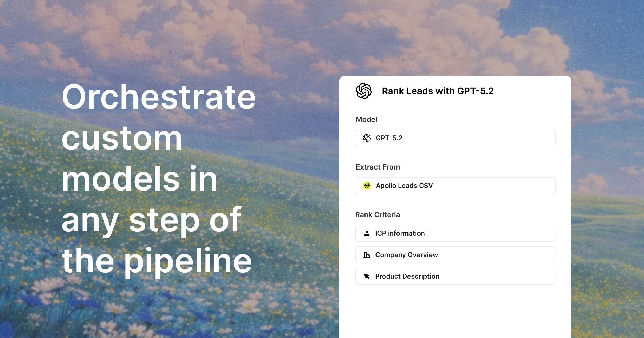Open the Apollo Leads CSV source field
The width and height of the screenshot is (644, 338).
coord(456,186)
